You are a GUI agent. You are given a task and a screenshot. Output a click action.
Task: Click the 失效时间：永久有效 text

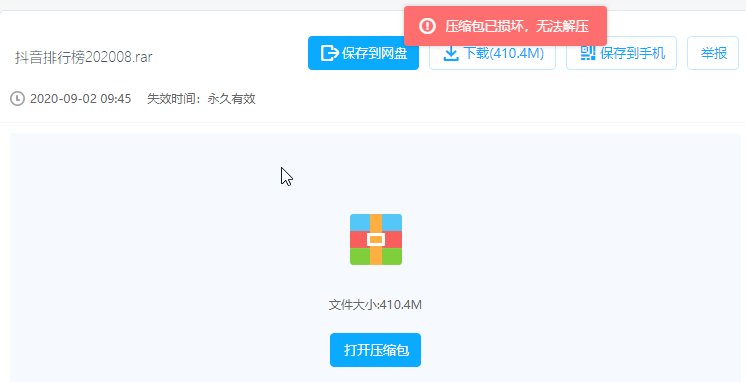click(201, 99)
